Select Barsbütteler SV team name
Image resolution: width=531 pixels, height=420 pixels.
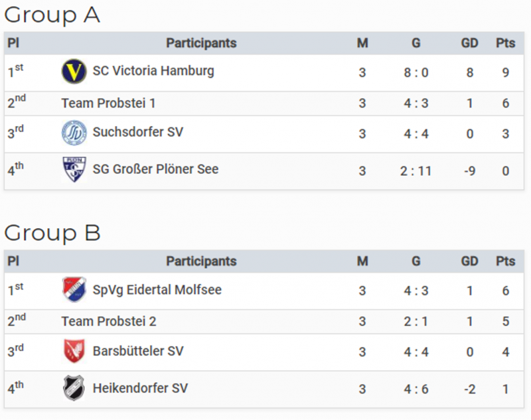(x=138, y=351)
